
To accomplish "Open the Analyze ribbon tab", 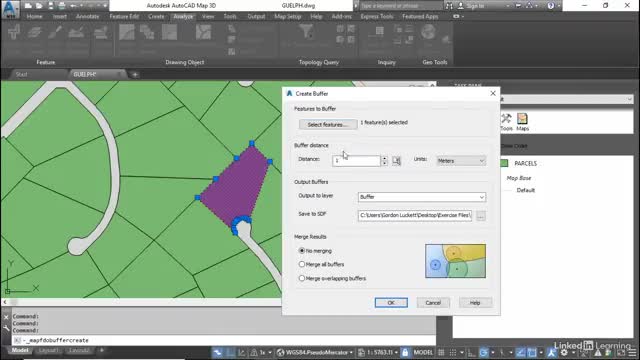I will (183, 17).
